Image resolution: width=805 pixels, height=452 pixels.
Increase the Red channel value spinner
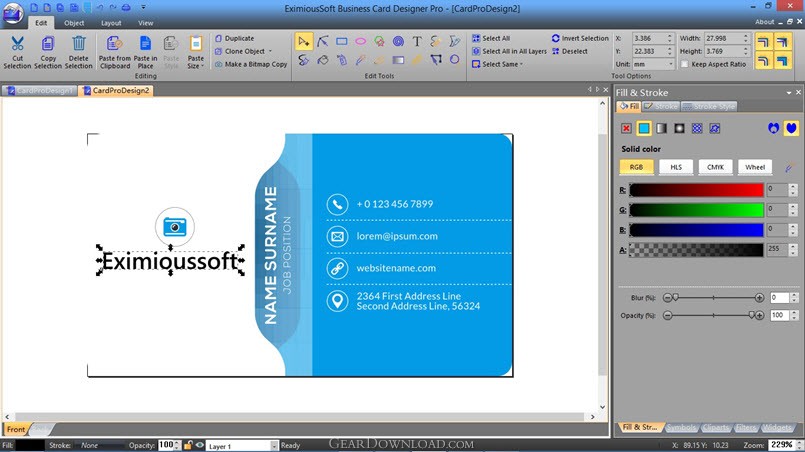coord(793,187)
